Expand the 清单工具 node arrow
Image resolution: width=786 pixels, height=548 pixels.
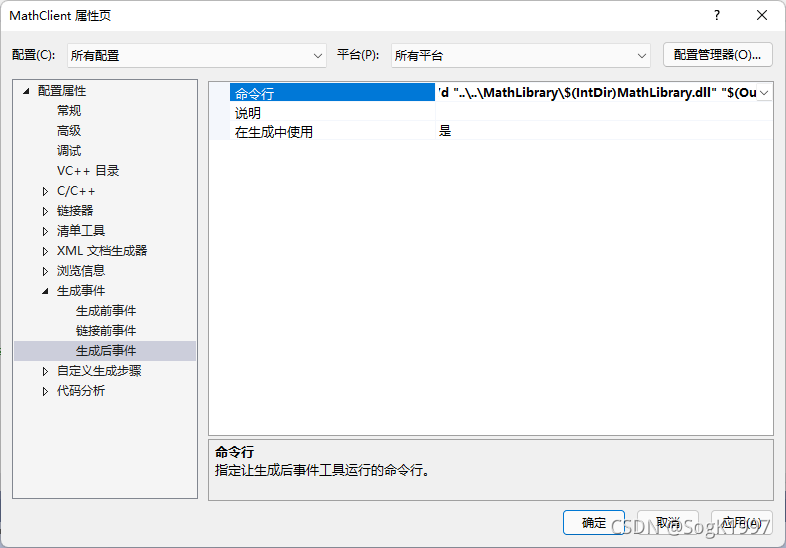pos(45,231)
